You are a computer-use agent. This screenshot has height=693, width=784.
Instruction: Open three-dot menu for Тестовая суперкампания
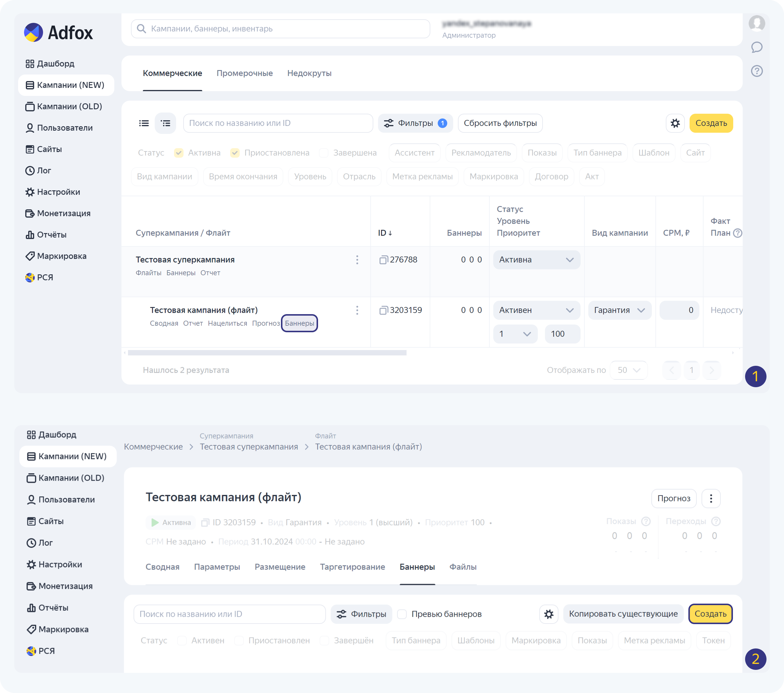point(357,260)
